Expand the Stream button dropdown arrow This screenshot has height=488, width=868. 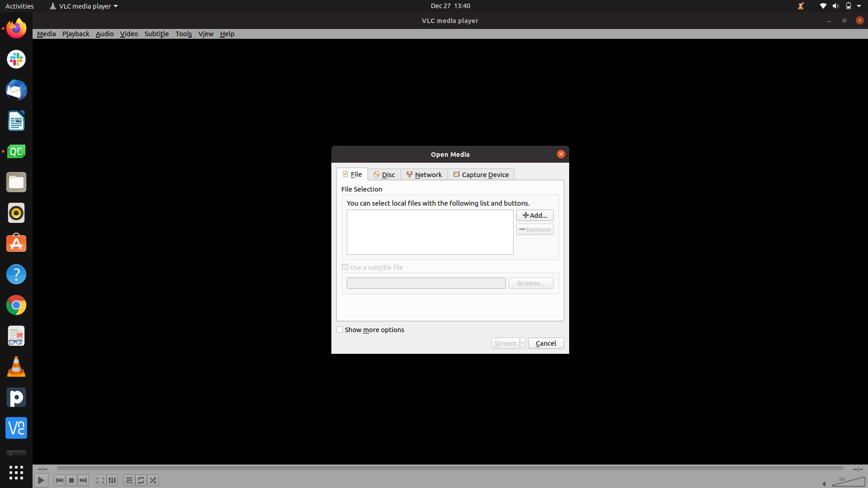[523, 343]
